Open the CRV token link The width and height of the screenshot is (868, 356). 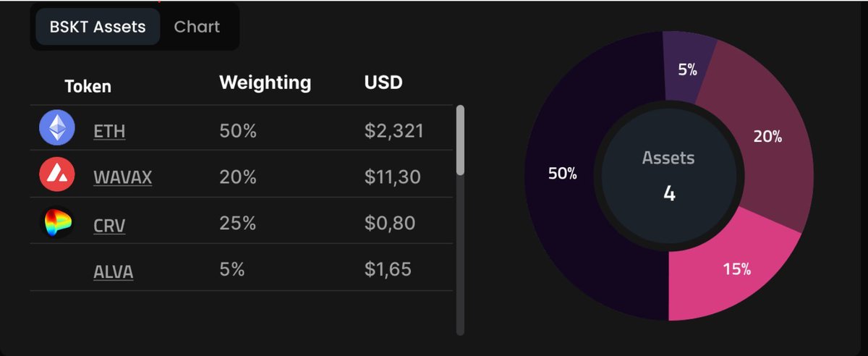[x=109, y=226]
